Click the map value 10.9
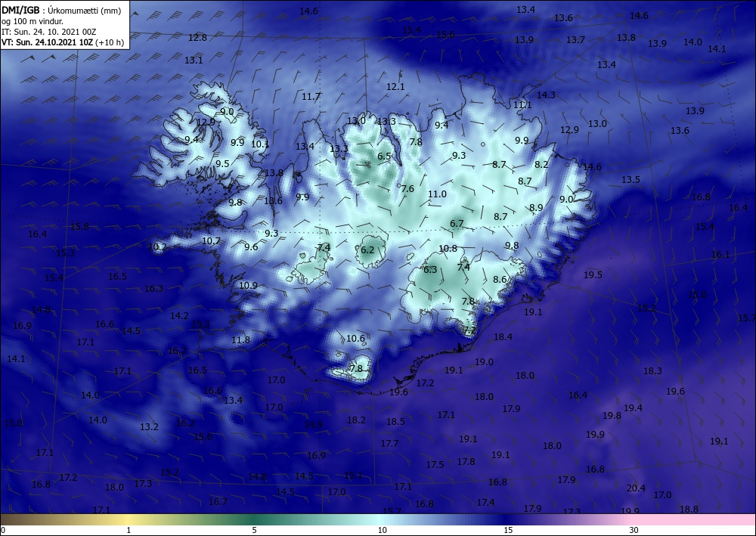The height and width of the screenshot is (536, 756). point(248,285)
